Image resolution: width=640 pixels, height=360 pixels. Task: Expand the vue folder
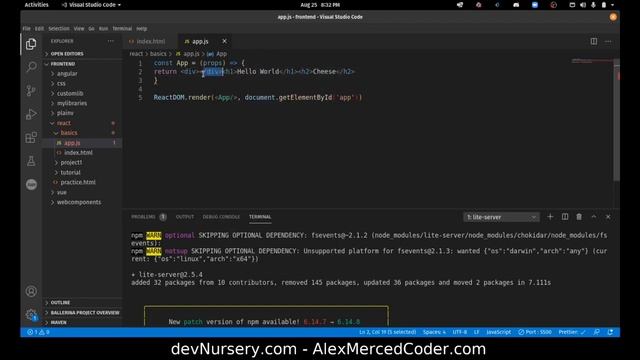pos(82,192)
